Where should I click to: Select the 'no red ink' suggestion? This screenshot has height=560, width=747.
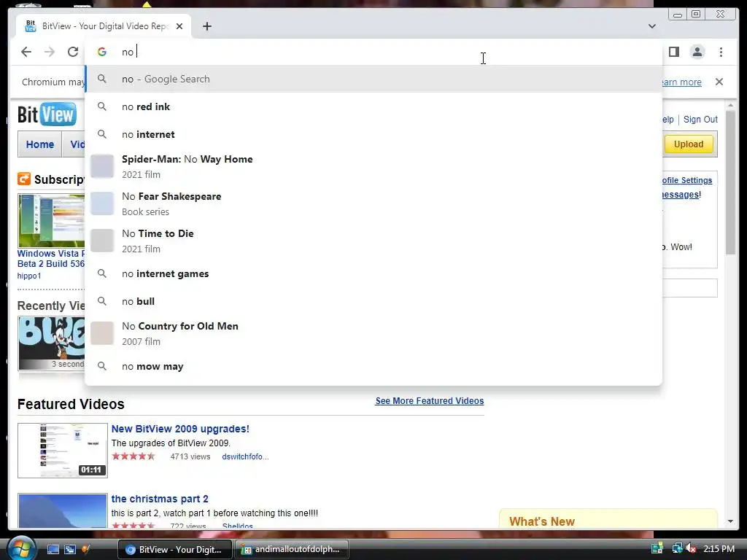(373, 106)
